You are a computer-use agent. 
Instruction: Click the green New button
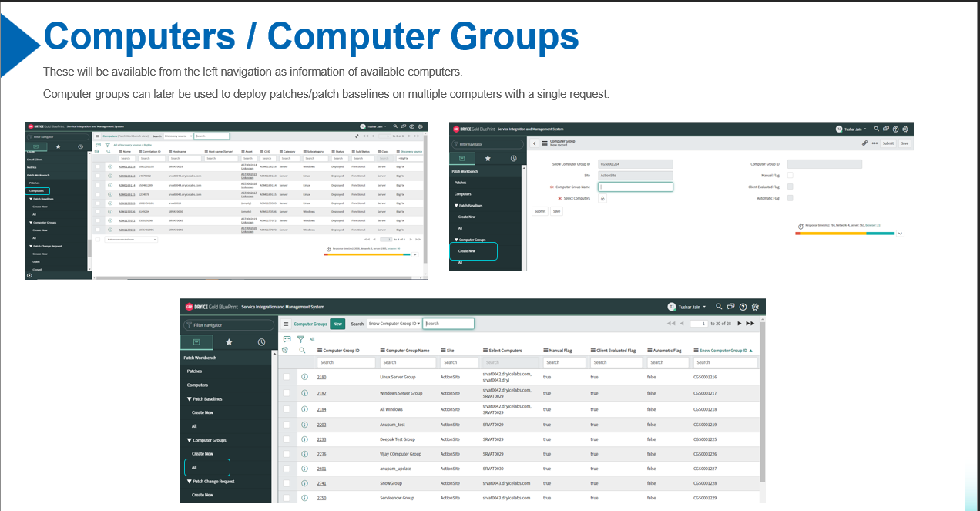(x=337, y=324)
